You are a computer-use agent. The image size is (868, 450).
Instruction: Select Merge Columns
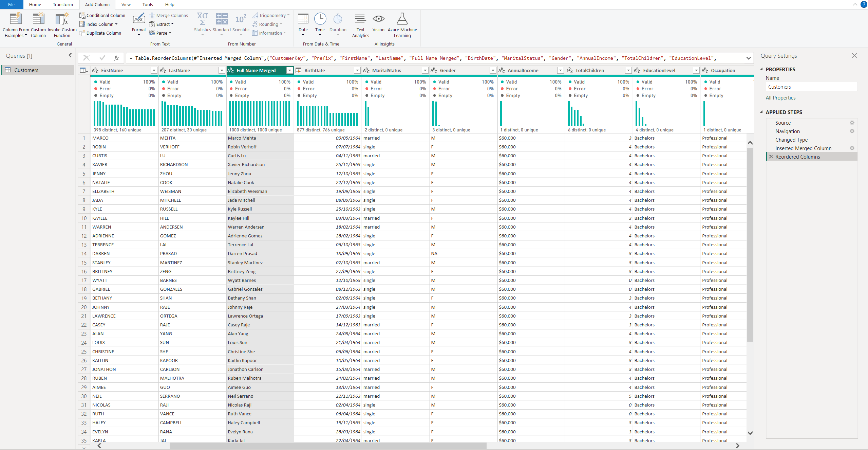[x=169, y=15]
